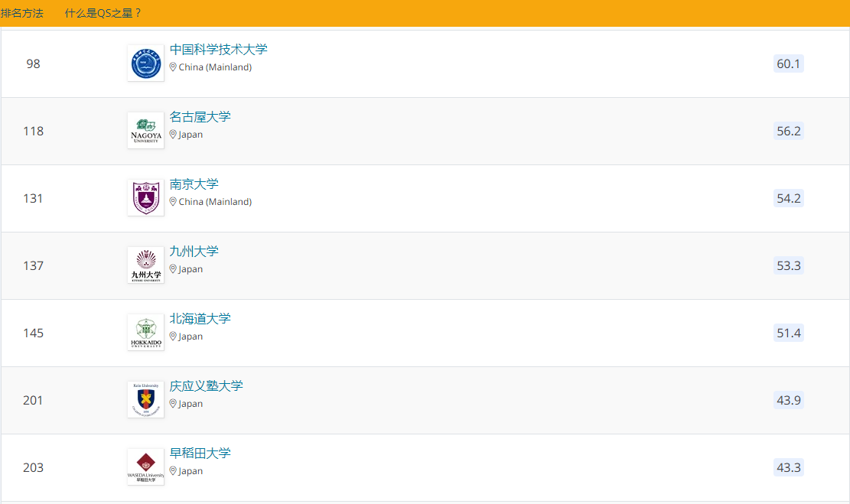
Task: Click Japan text under 名古屋大学
Action: click(x=191, y=135)
